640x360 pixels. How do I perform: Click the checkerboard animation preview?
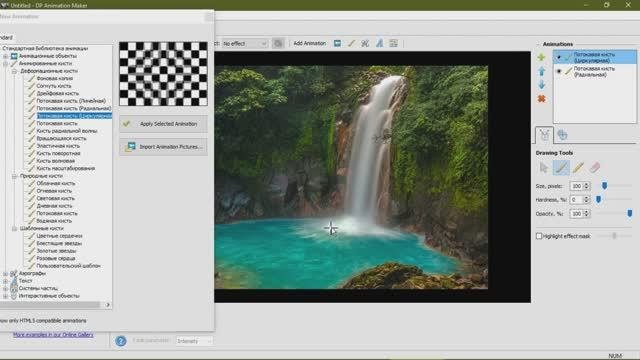[x=163, y=74]
